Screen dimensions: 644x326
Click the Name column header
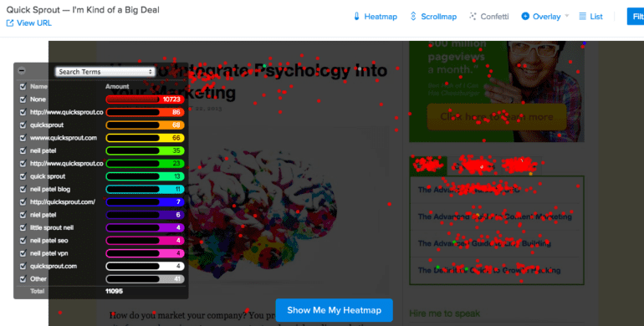coord(38,86)
